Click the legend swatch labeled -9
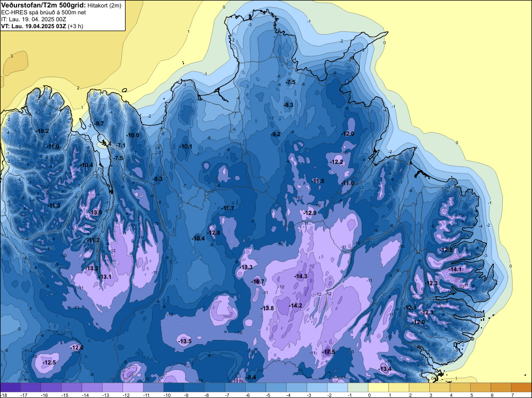Screen dimensions: 532x398 (x=194, y=387)
